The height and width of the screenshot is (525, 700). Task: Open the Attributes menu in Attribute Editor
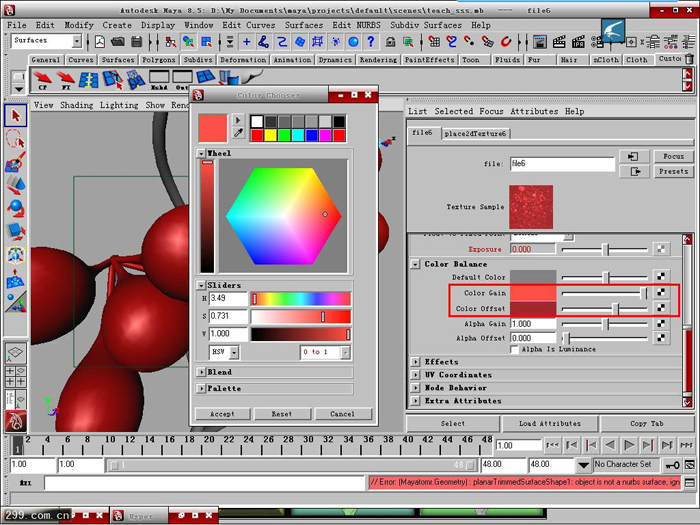(534, 111)
